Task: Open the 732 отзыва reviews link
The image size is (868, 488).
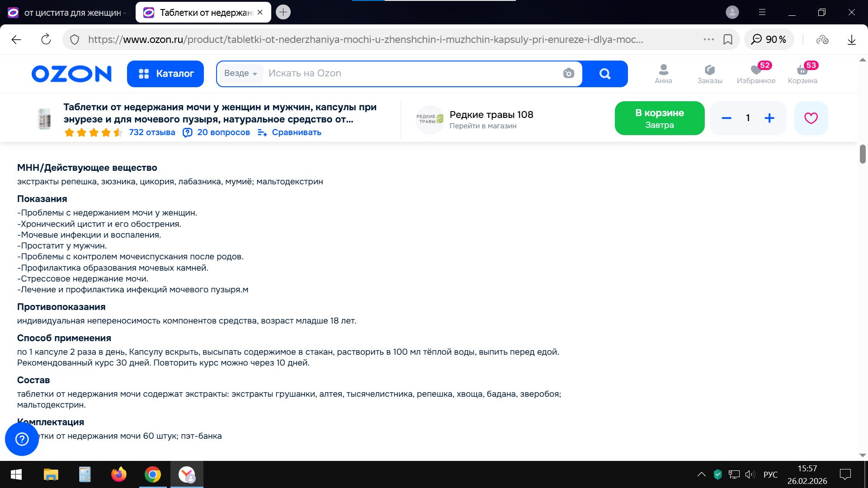Action: click(x=152, y=132)
